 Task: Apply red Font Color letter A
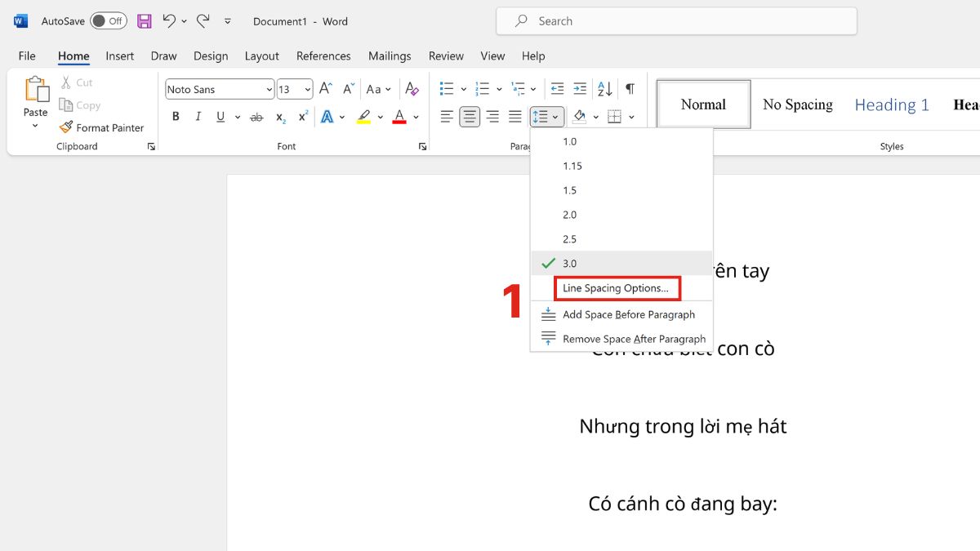click(x=399, y=117)
